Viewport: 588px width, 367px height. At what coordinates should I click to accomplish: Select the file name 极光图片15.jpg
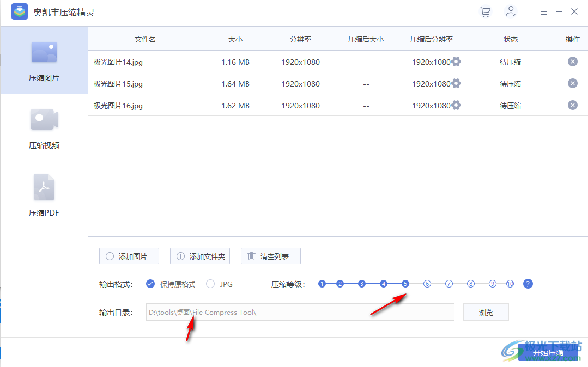pos(118,84)
